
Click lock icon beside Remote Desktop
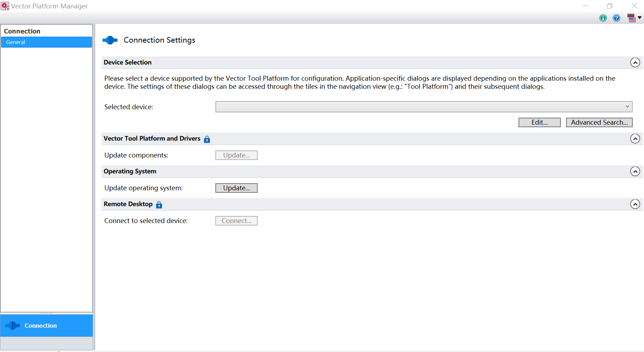[x=159, y=205]
